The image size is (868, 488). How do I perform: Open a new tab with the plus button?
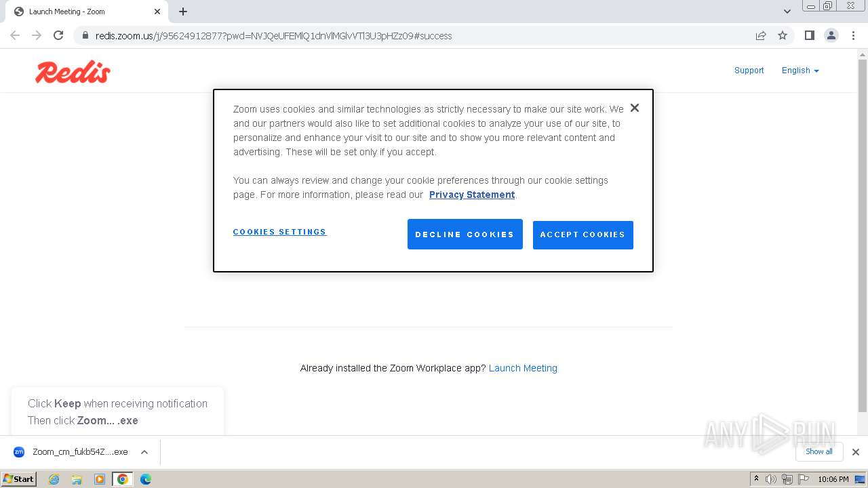183,12
